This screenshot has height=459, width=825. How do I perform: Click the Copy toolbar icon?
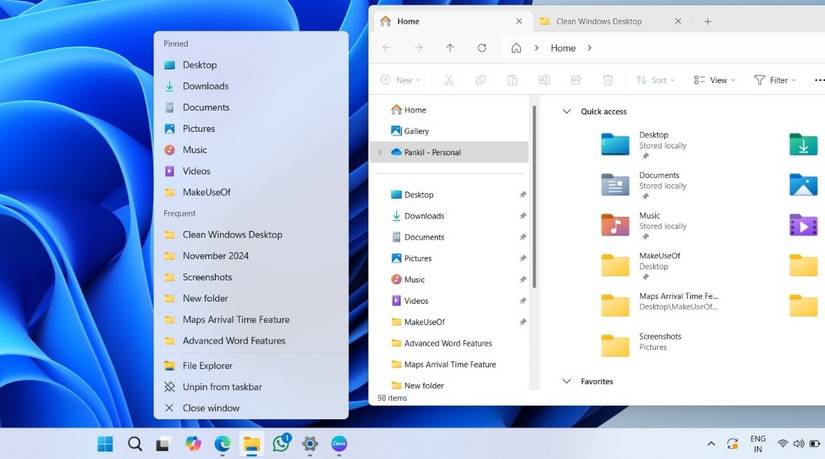point(480,80)
